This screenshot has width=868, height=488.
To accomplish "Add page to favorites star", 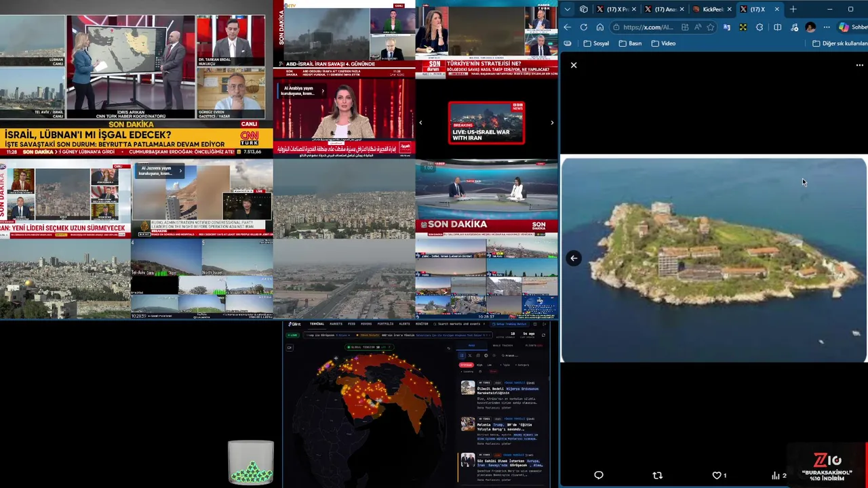I will pyautogui.click(x=711, y=27).
